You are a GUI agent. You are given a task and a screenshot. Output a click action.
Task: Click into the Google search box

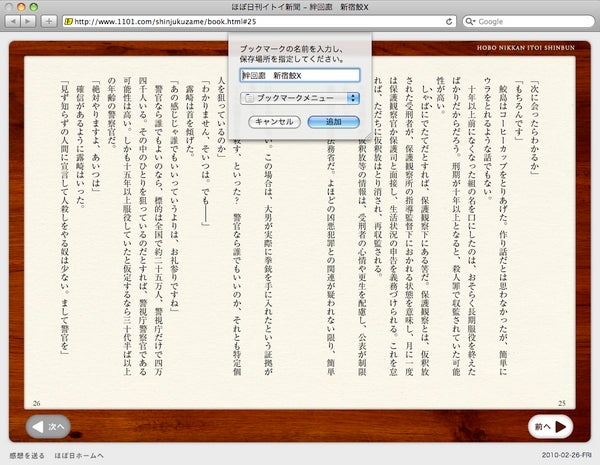click(x=530, y=20)
